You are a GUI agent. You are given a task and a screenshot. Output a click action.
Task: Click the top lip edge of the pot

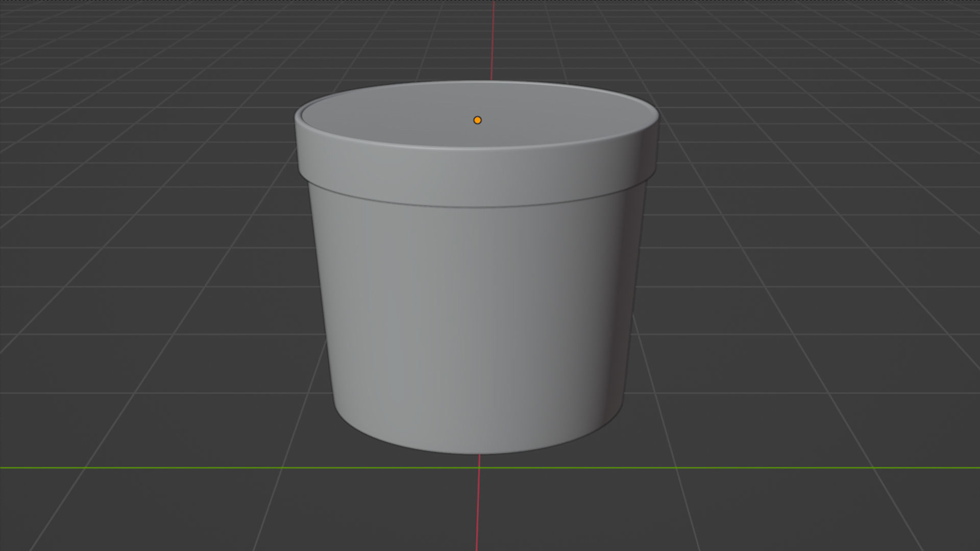(x=477, y=148)
